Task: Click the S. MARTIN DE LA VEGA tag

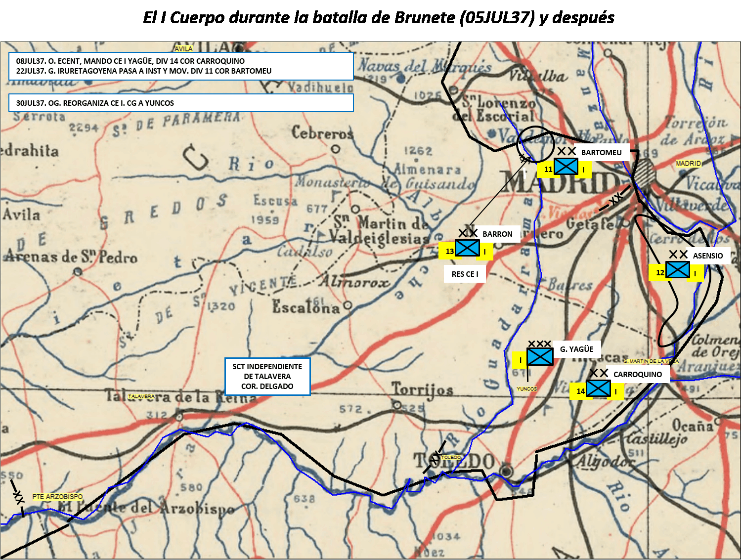Action: 651,361
